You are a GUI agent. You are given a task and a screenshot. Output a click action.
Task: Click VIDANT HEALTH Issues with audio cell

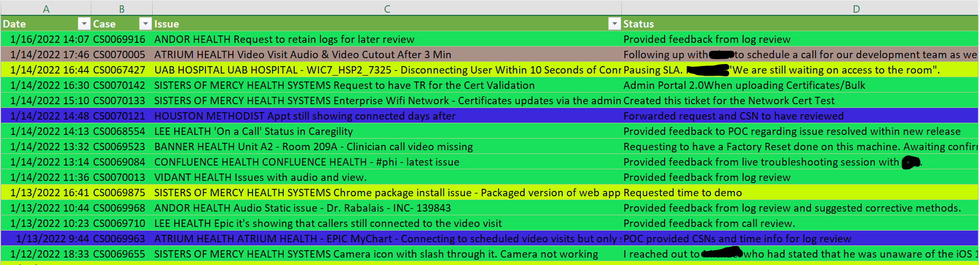(x=387, y=177)
